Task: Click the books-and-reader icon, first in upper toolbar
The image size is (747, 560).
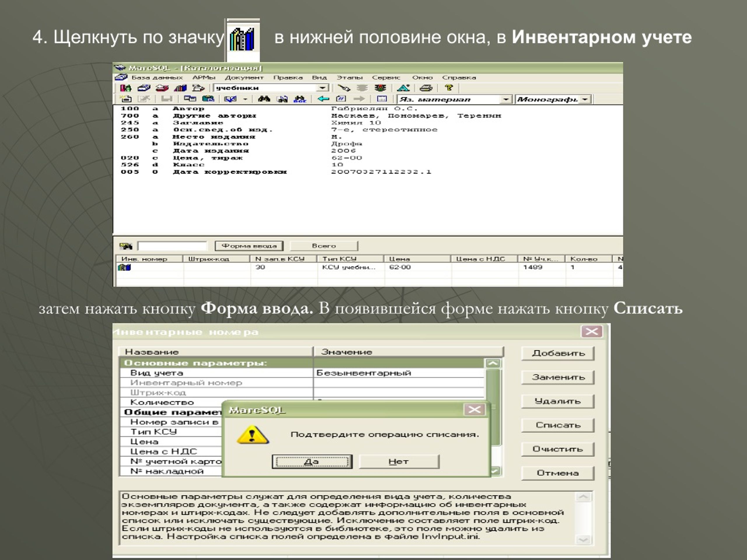Action: (126, 88)
